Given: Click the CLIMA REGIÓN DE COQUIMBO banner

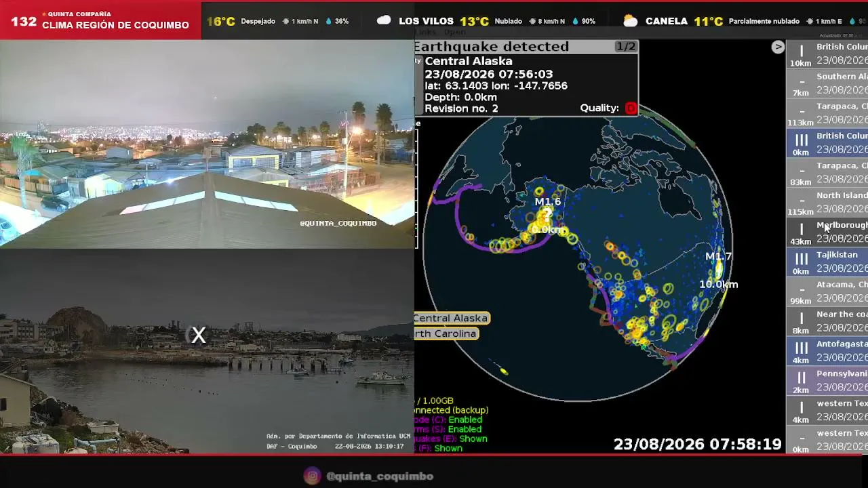Looking at the screenshot, I should click(x=115, y=25).
